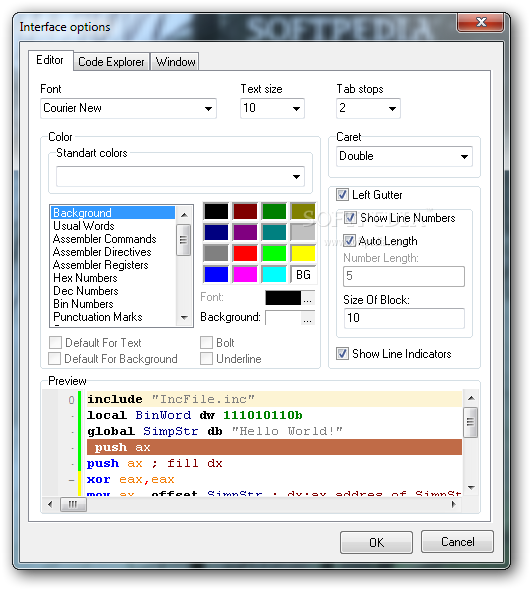Open the Font dropdown showing Courier New
Image resolution: width=531 pixels, height=590 pixels.
tap(128, 108)
